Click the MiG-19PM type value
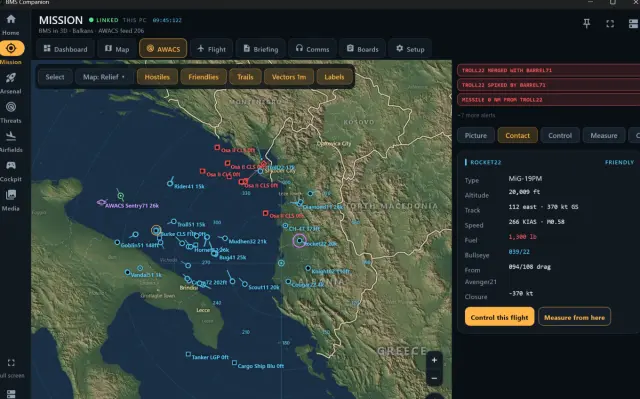The image size is (640, 399). pyautogui.click(x=525, y=178)
